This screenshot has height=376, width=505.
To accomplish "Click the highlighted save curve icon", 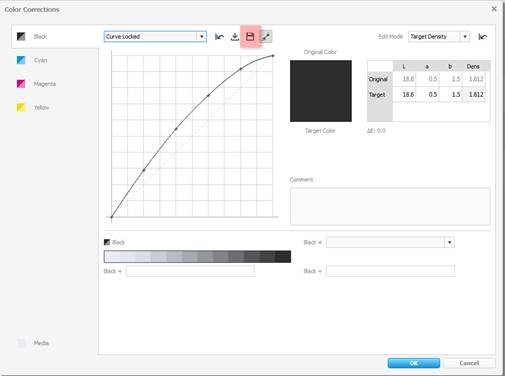I will (x=250, y=36).
